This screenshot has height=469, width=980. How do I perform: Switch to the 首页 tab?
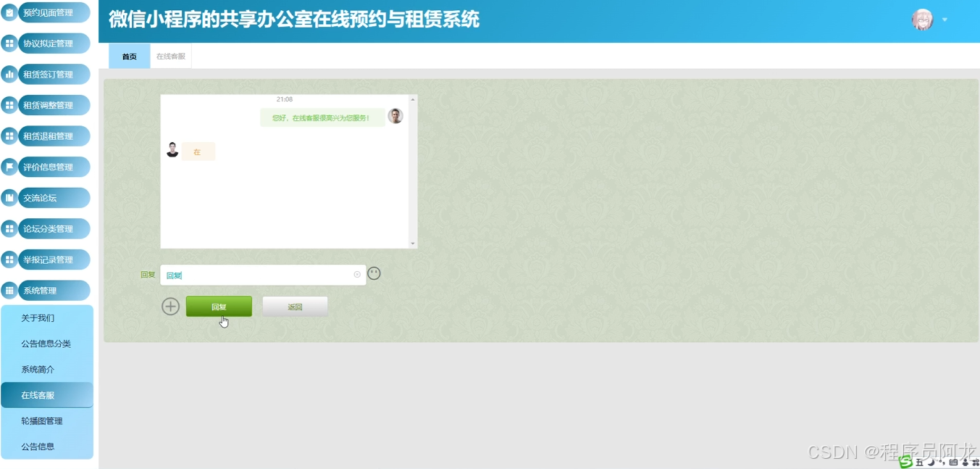pos(130,57)
